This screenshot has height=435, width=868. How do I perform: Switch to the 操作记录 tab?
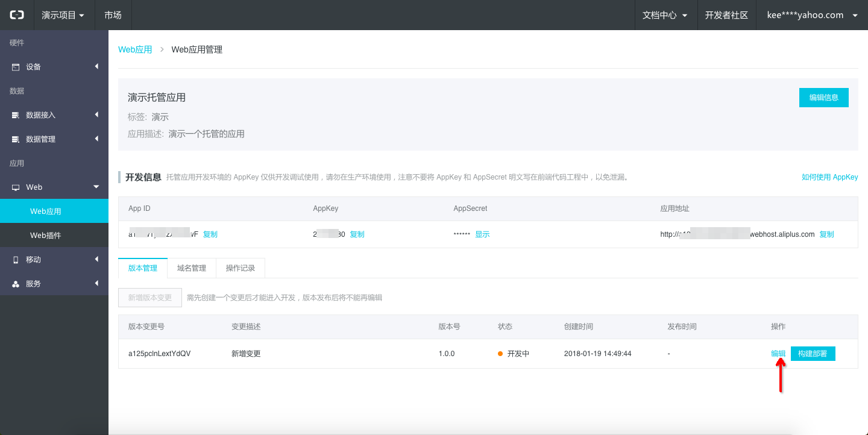click(x=241, y=268)
